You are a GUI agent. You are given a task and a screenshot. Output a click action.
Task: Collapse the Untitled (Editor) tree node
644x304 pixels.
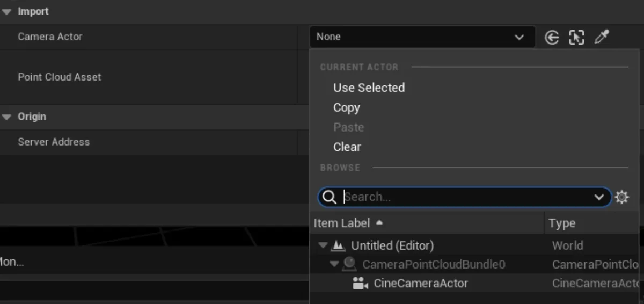[323, 245]
